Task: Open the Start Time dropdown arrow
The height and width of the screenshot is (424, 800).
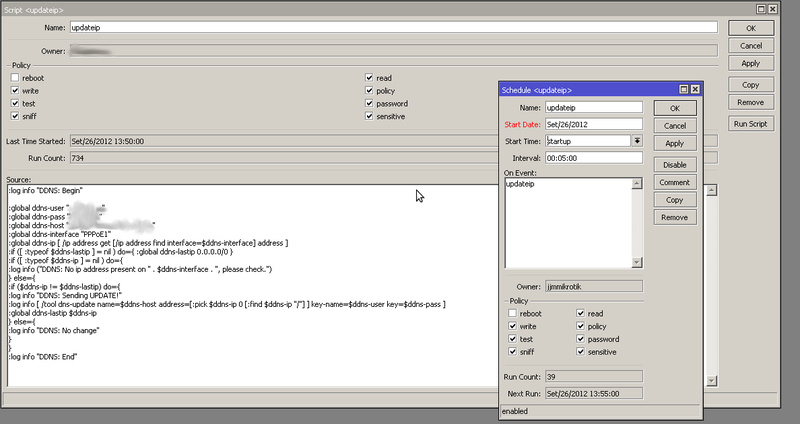Action: [637, 141]
